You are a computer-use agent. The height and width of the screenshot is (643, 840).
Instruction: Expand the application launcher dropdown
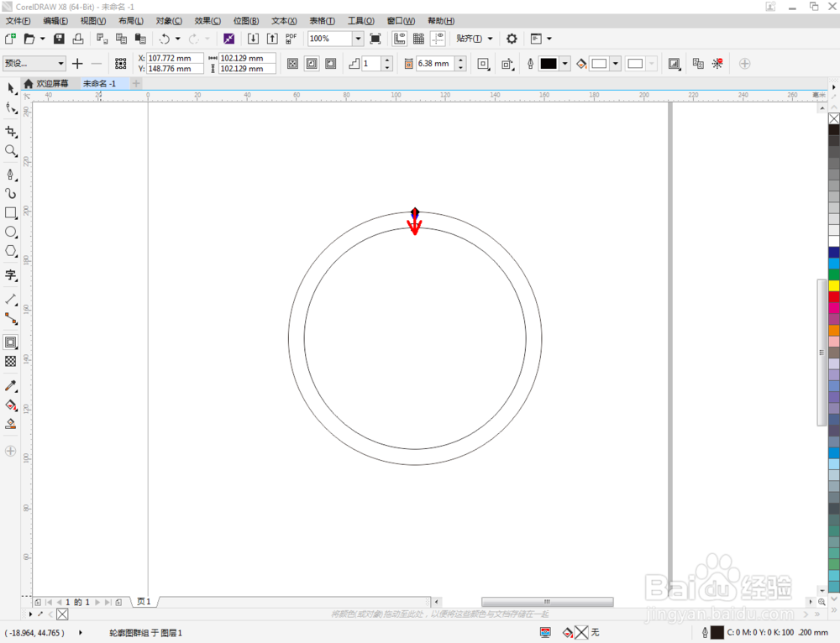tap(549, 39)
